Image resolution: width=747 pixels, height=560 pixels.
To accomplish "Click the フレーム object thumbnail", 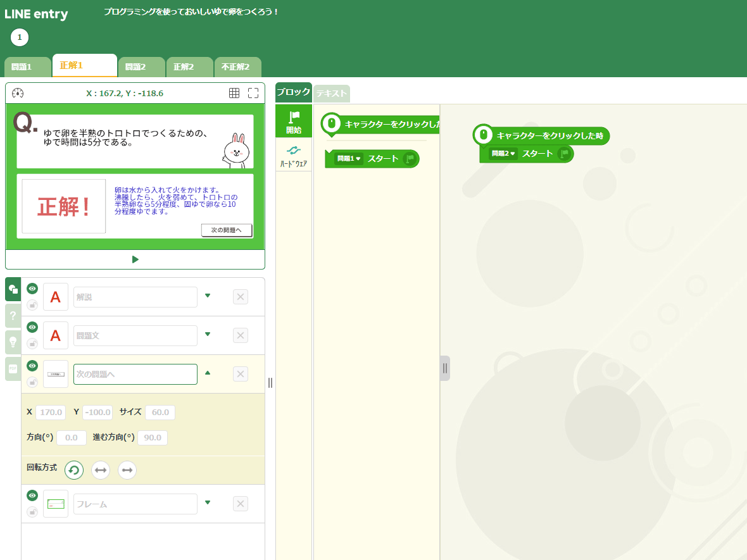I will pos(56,504).
